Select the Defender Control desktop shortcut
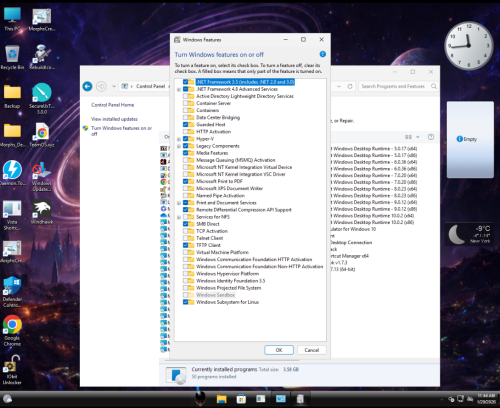 click(12, 292)
